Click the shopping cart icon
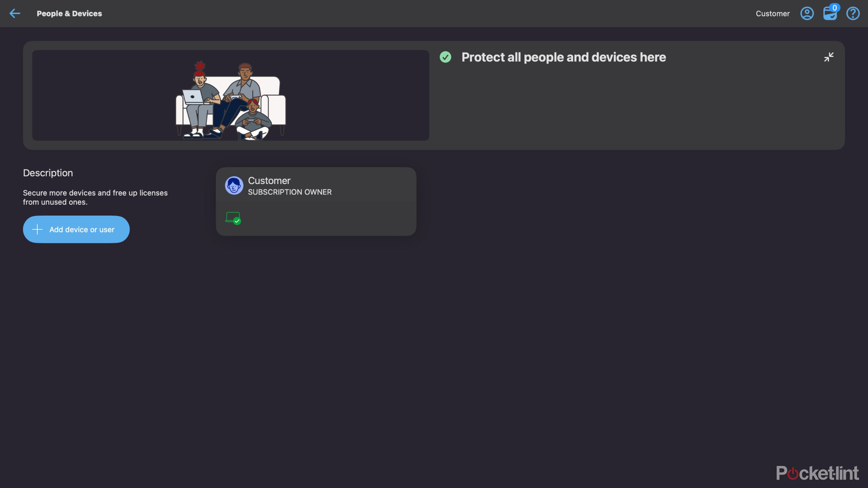868x488 pixels. [830, 13]
